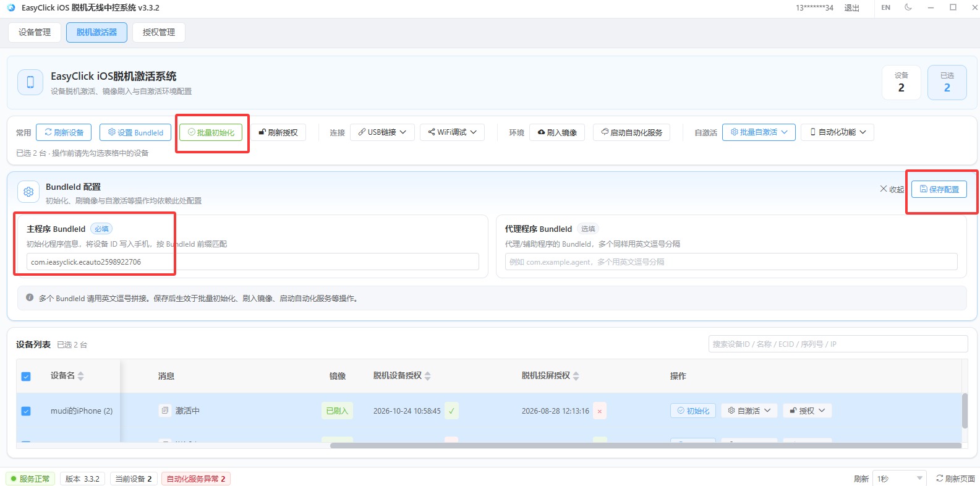Click the 代理程序 BundleId input field

[731, 262]
